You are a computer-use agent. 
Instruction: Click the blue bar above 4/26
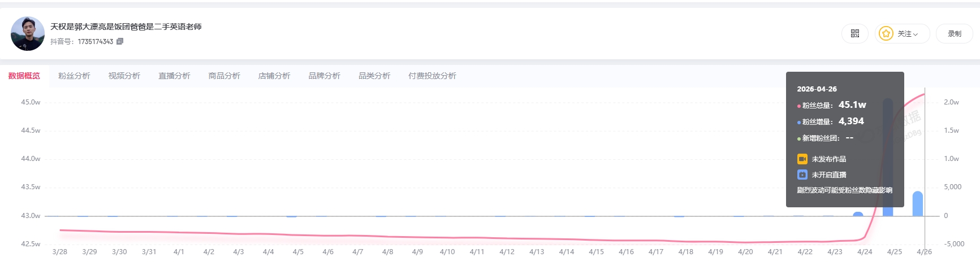click(917, 204)
